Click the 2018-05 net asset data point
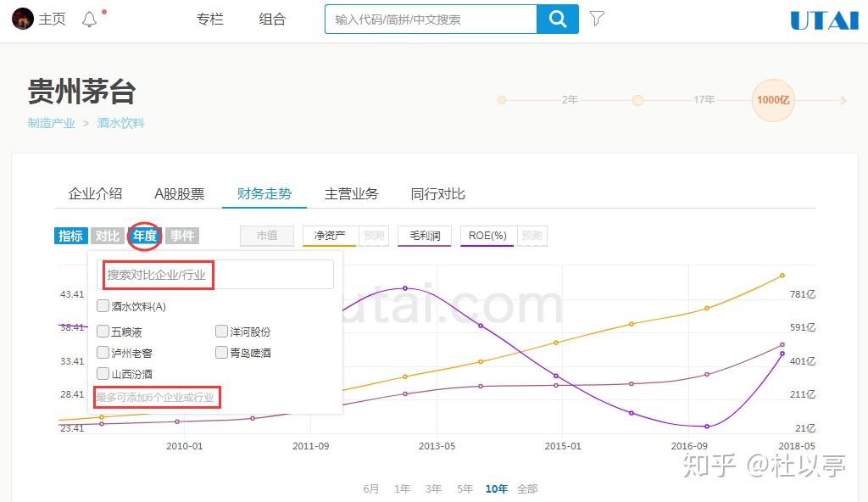Screen dimensions: 868x502 click(782, 276)
